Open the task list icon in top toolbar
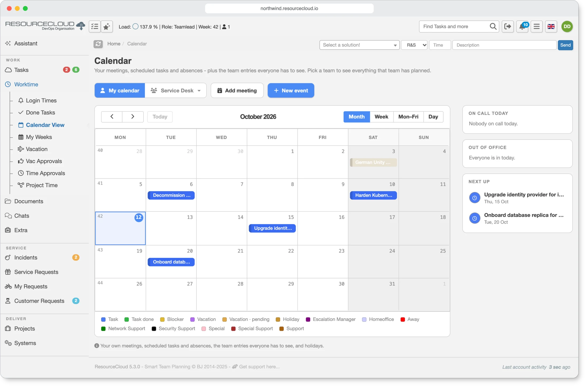The image size is (588, 390). tap(95, 26)
